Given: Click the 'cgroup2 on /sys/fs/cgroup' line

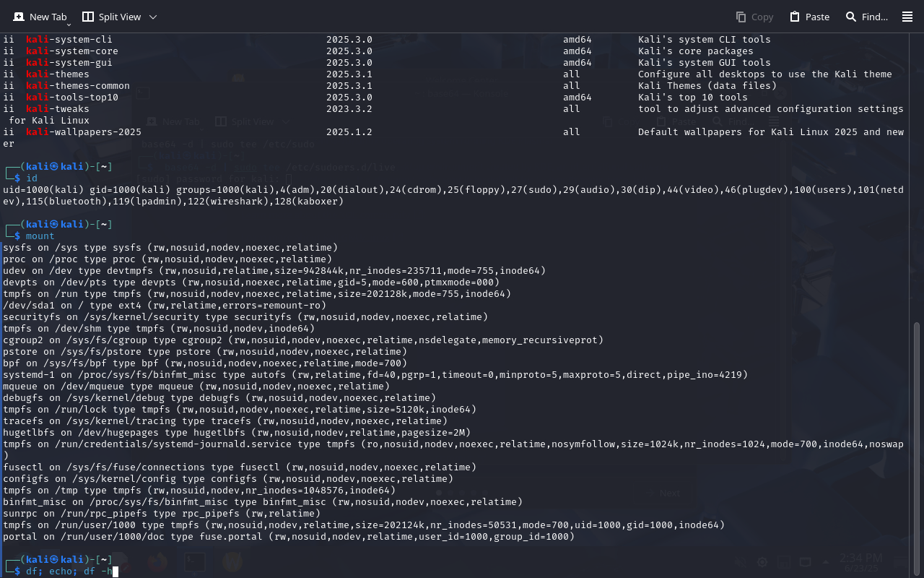Looking at the screenshot, I should pos(303,340).
